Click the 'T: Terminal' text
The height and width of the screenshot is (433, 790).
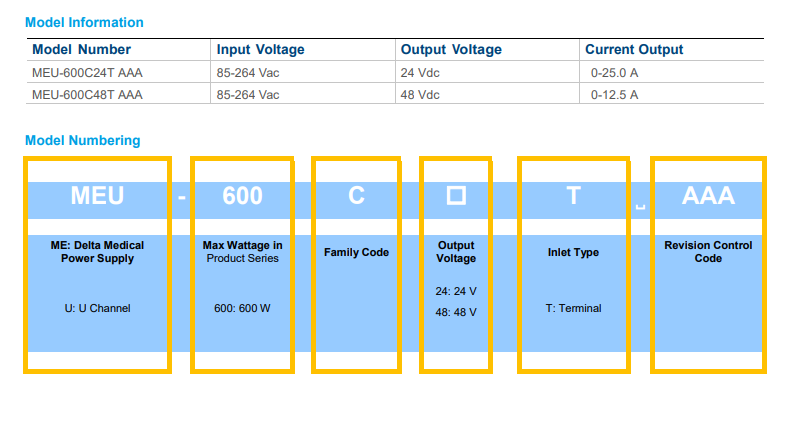[x=573, y=308]
